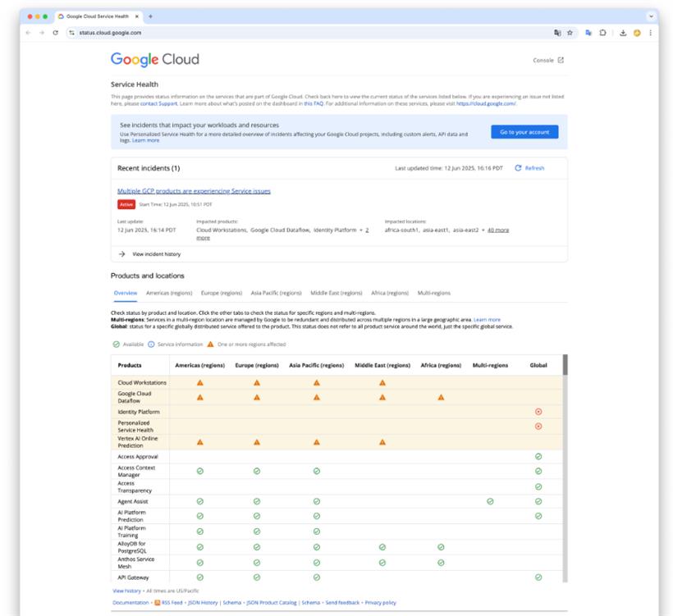Image resolution: width=673 pixels, height=616 pixels.
Task: Click the Global column header
Action: [x=538, y=366]
